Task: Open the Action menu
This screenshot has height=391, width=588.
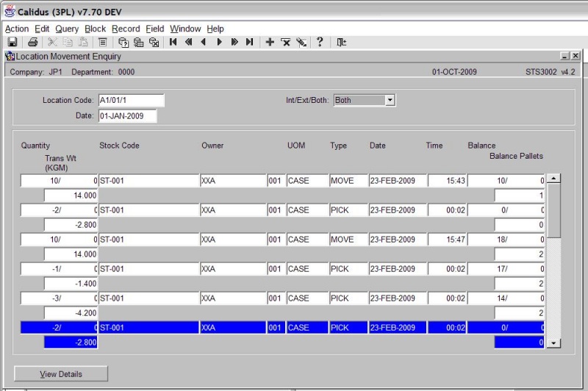Action: click(x=17, y=29)
